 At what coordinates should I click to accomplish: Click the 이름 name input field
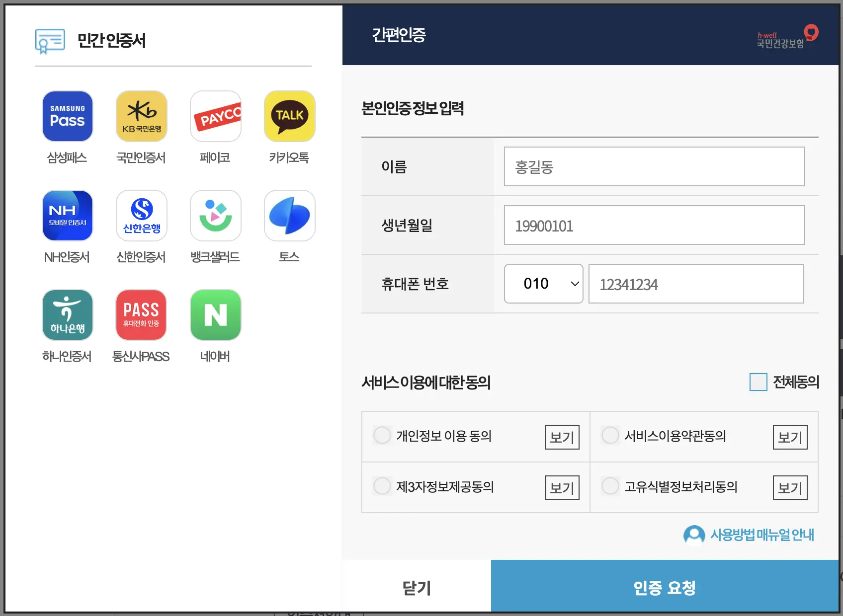[x=655, y=166]
